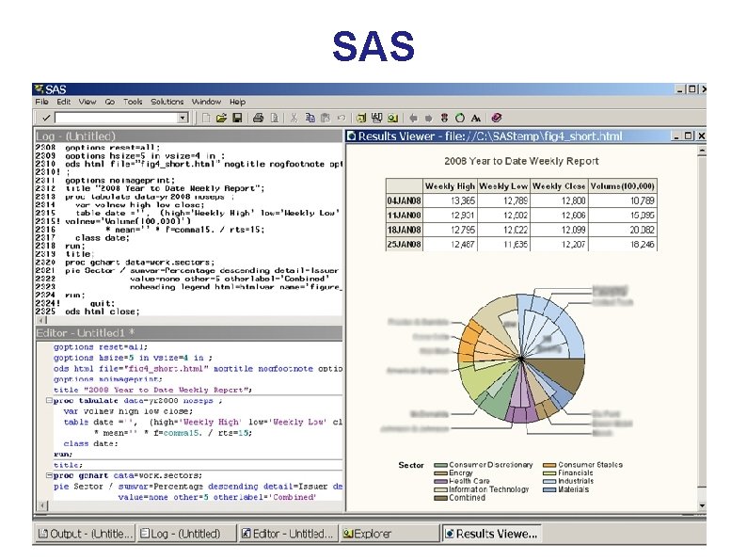This screenshot has height=560, width=747.
Task: Click the 18JAN08 row header
Action: pyautogui.click(x=404, y=230)
